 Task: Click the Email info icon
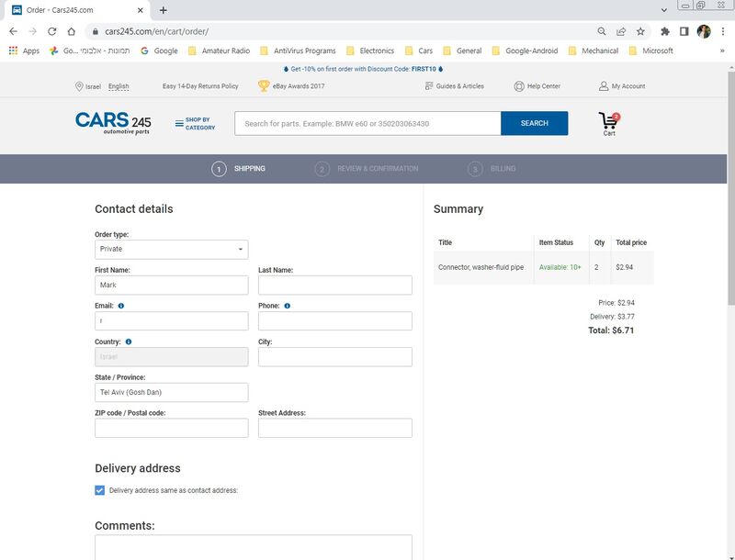pyautogui.click(x=121, y=306)
